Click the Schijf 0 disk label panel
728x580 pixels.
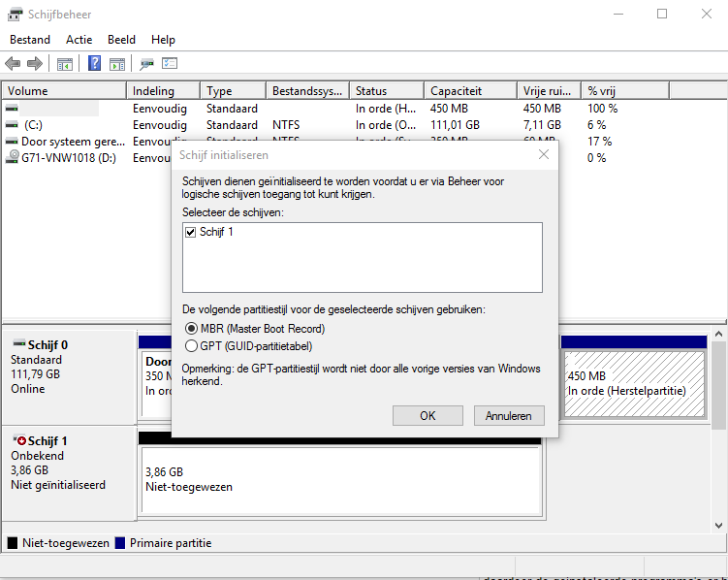click(70, 376)
